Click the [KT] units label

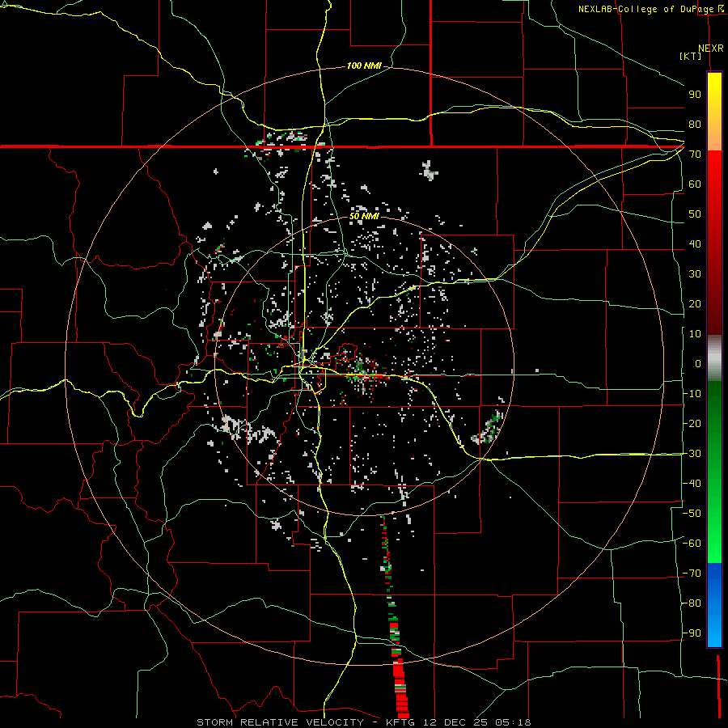(691, 56)
